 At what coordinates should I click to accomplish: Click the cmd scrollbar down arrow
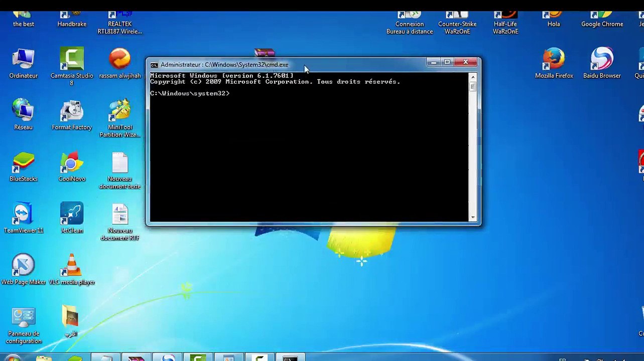pos(472,218)
